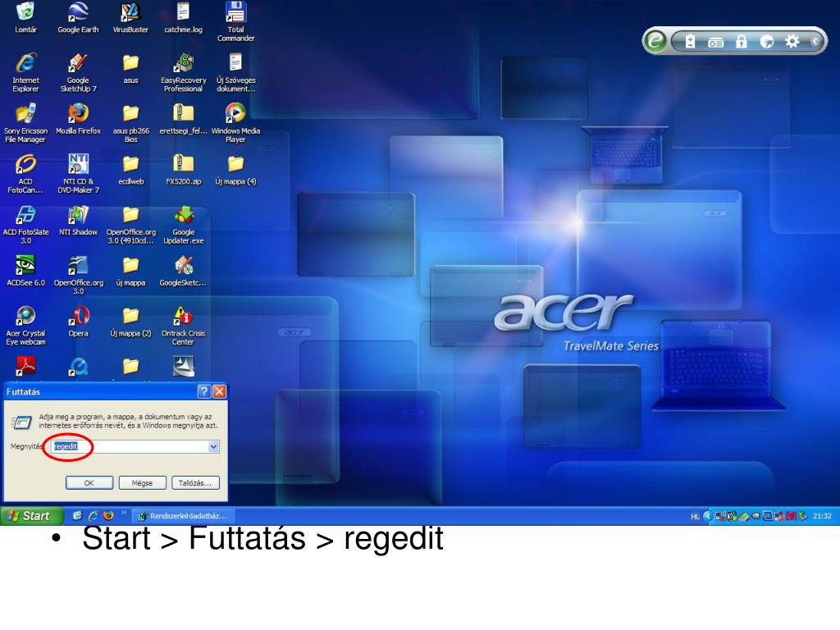Open Acer ePresentation projector icon

(x=715, y=42)
